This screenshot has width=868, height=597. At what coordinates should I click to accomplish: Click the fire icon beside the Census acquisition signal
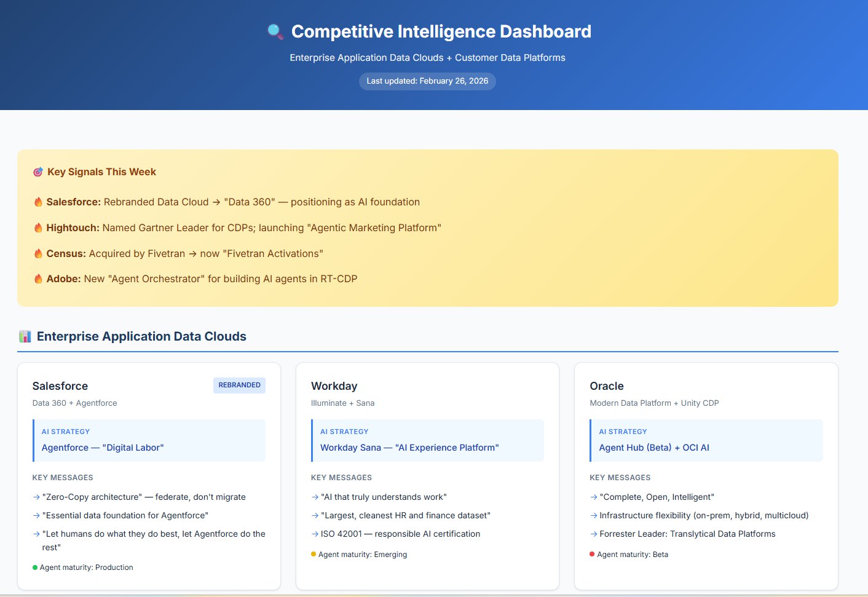pos(37,253)
